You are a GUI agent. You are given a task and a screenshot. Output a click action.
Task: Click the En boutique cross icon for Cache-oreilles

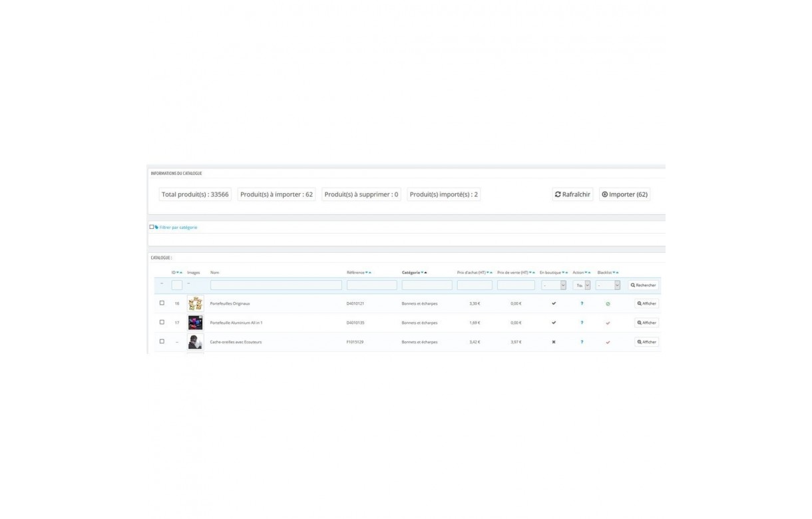[x=554, y=341]
